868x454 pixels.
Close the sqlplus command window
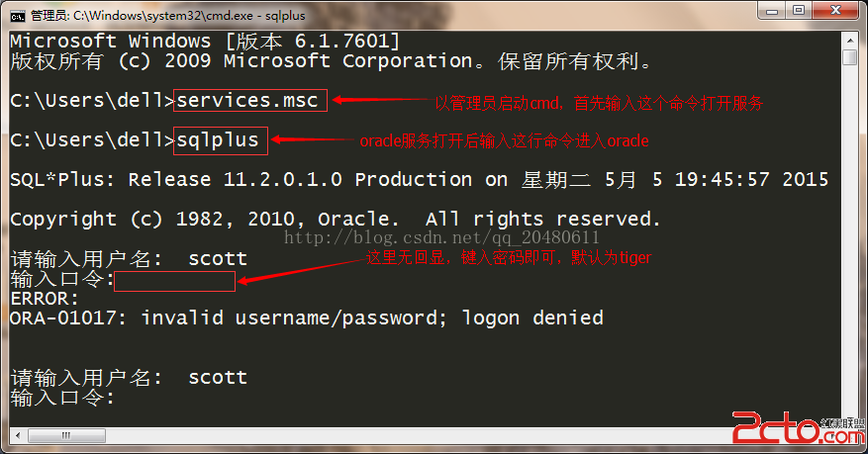pyautogui.click(x=836, y=11)
